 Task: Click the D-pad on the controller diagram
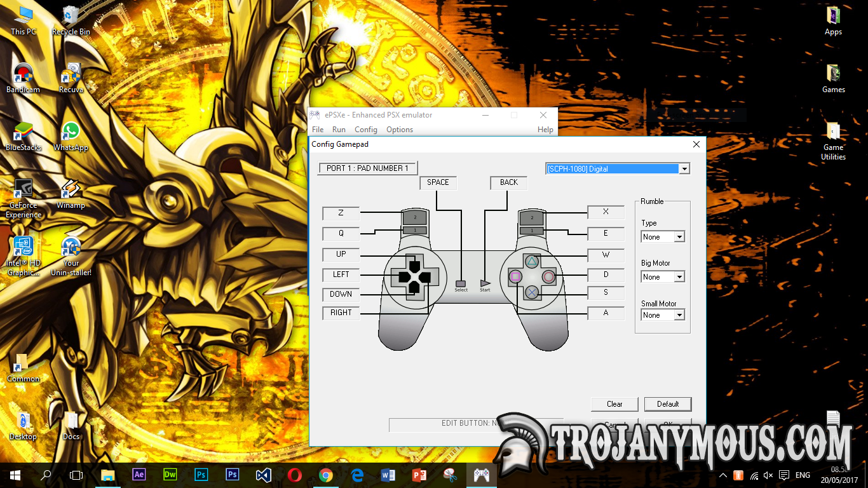click(416, 276)
